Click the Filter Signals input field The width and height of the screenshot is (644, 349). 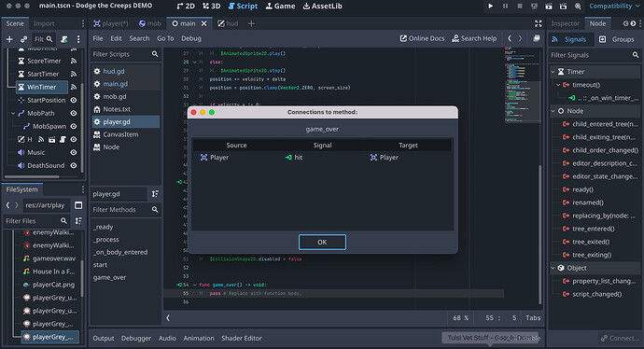(595, 55)
